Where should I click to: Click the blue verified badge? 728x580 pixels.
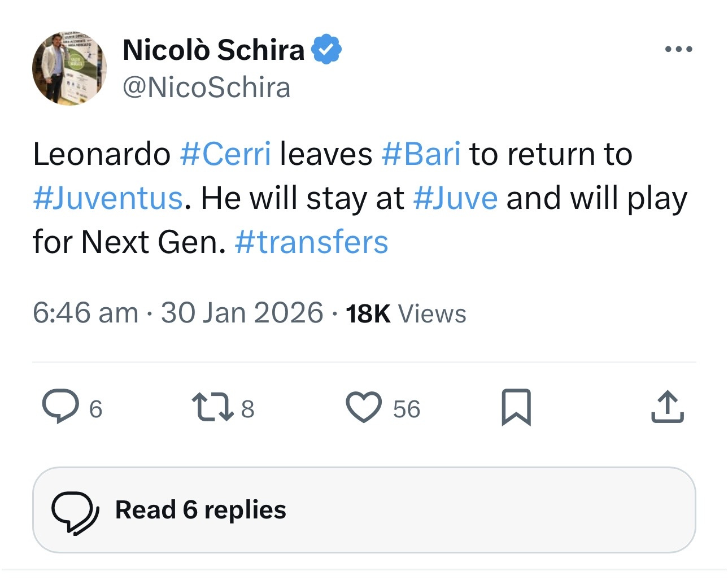pyautogui.click(x=326, y=49)
